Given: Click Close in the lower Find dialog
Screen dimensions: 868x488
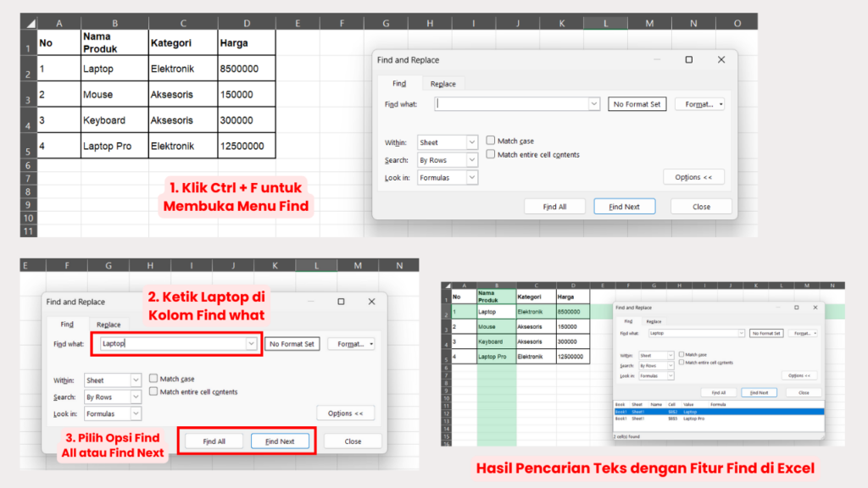Looking at the screenshot, I should [x=352, y=441].
